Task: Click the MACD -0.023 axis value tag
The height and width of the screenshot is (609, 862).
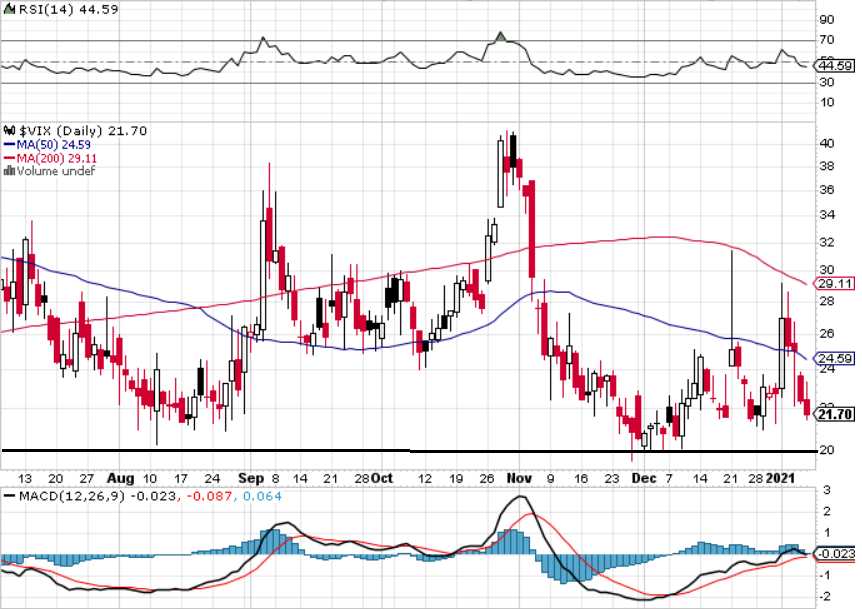Action: [x=835, y=553]
